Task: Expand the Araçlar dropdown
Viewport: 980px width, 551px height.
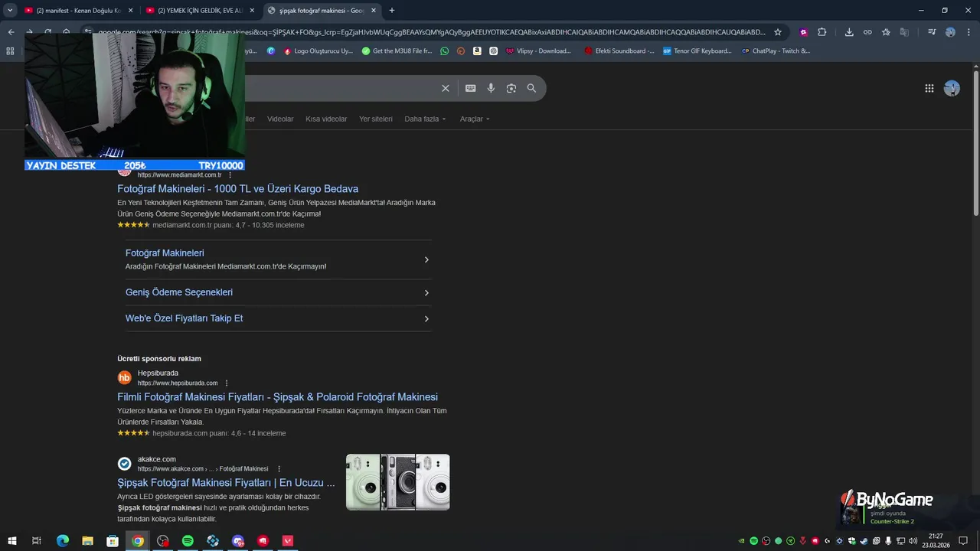Action: pyautogui.click(x=475, y=119)
